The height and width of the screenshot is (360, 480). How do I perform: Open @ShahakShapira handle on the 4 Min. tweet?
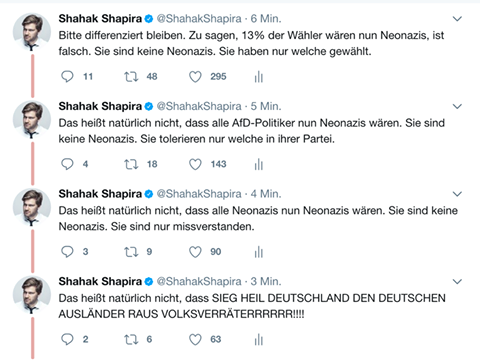pos(199,194)
